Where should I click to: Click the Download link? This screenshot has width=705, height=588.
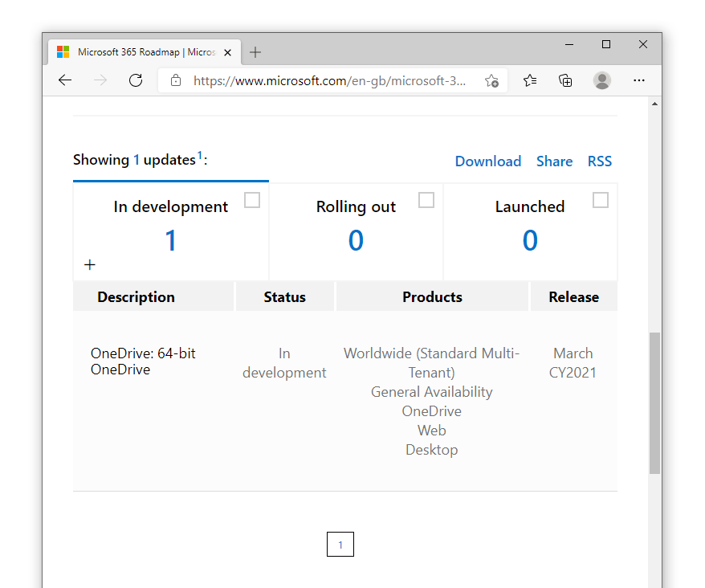pos(488,161)
